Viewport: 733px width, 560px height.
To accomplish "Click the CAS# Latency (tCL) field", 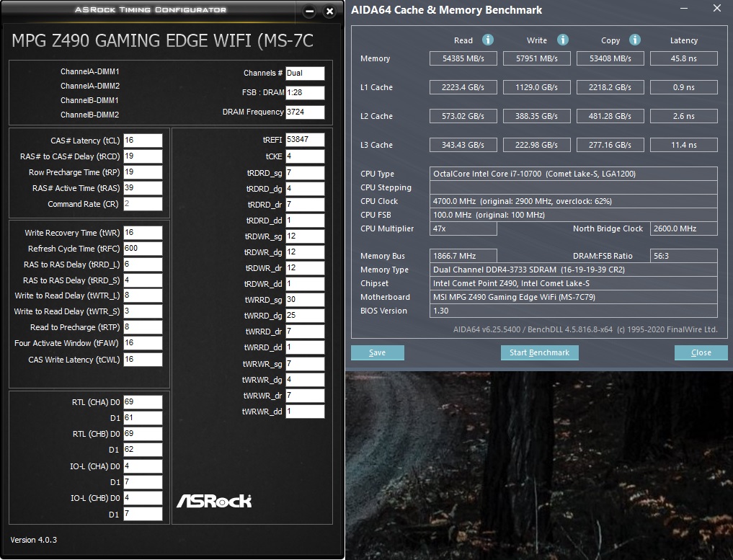I will (143, 141).
